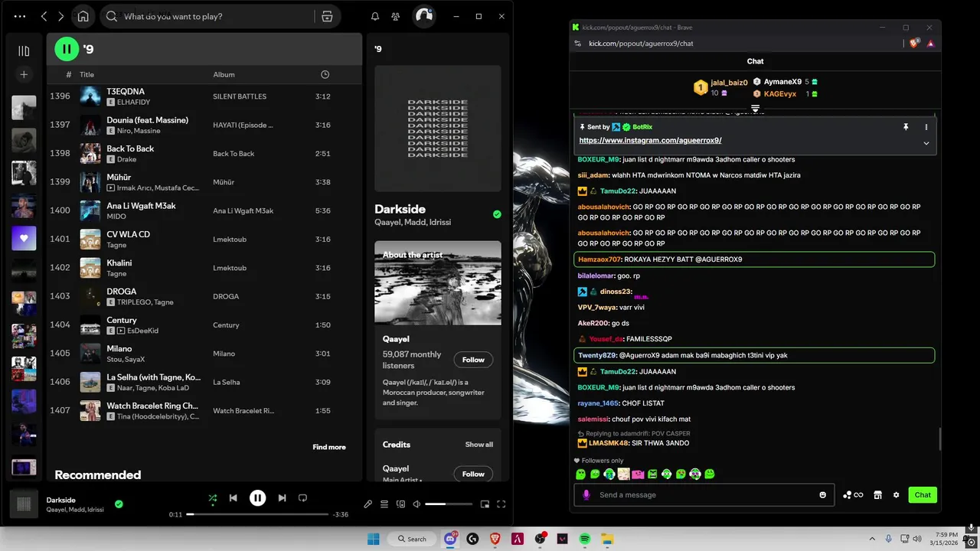Send message with green Chat button
Screen dimensions: 980x551
[923, 495]
